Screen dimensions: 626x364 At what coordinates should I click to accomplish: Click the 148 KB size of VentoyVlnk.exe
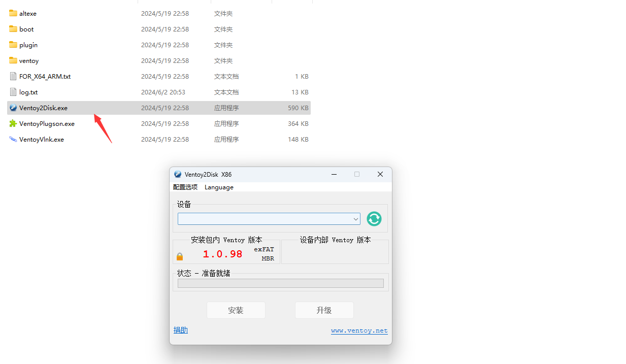pyautogui.click(x=298, y=139)
